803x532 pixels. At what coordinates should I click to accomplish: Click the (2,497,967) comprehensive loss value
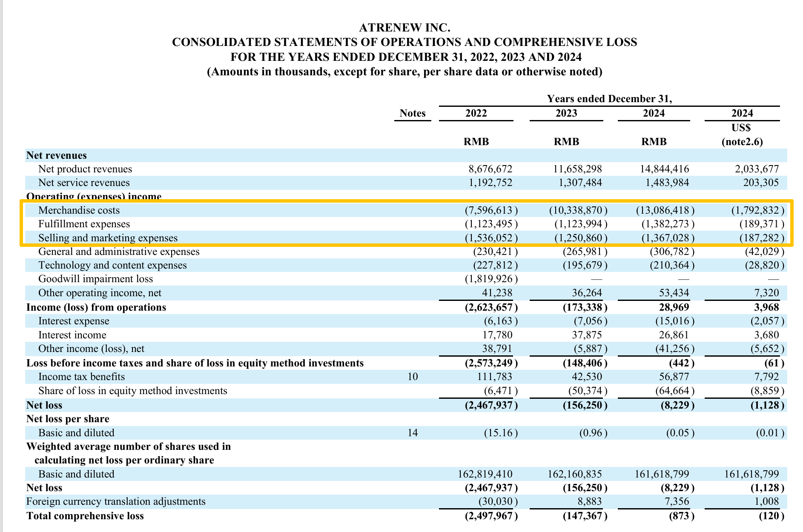(x=491, y=516)
